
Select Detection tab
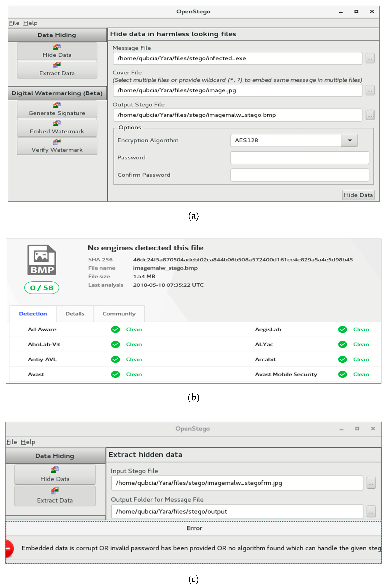coord(33,314)
